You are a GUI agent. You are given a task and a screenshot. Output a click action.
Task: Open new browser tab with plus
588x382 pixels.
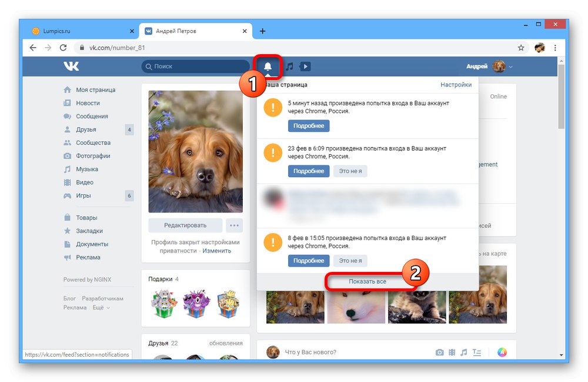coord(262,31)
